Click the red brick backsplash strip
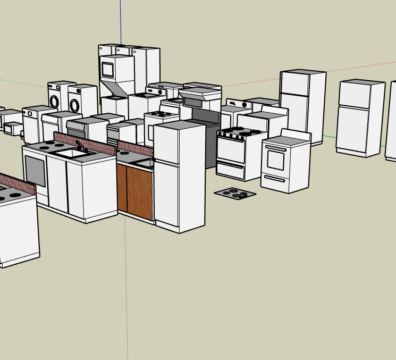The height and width of the screenshot is (360, 396). 85,143
